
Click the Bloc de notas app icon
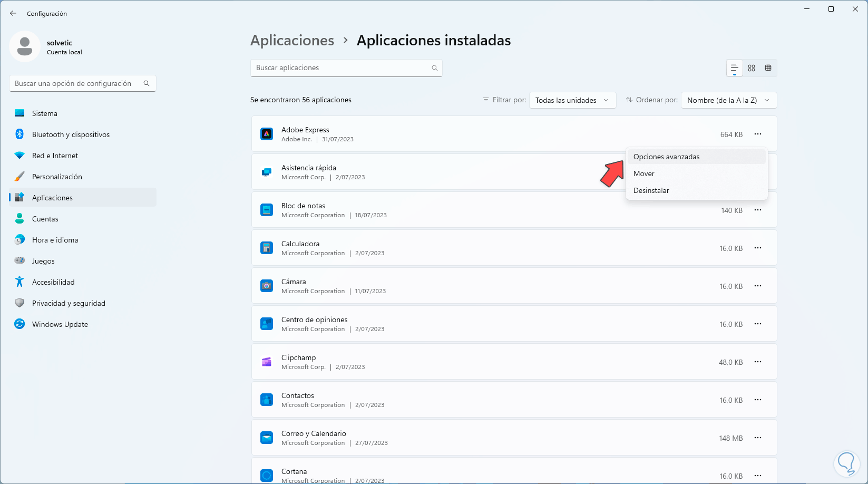267,210
